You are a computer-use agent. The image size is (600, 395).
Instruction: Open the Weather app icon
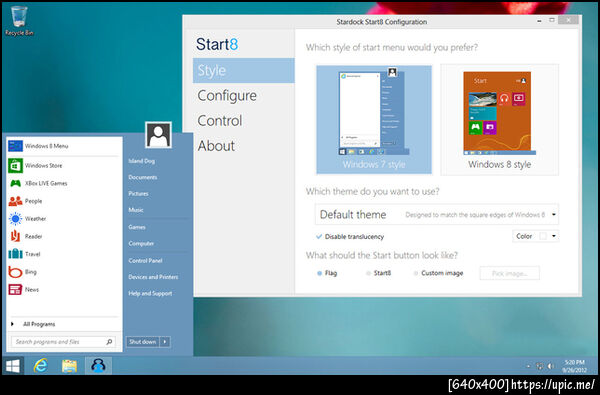[15, 219]
